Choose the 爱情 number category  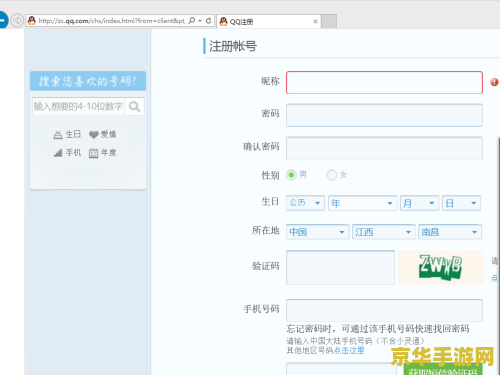pos(103,134)
